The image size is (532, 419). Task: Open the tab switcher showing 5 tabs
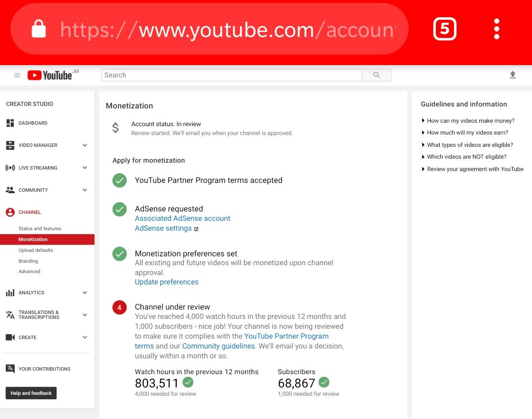445,29
